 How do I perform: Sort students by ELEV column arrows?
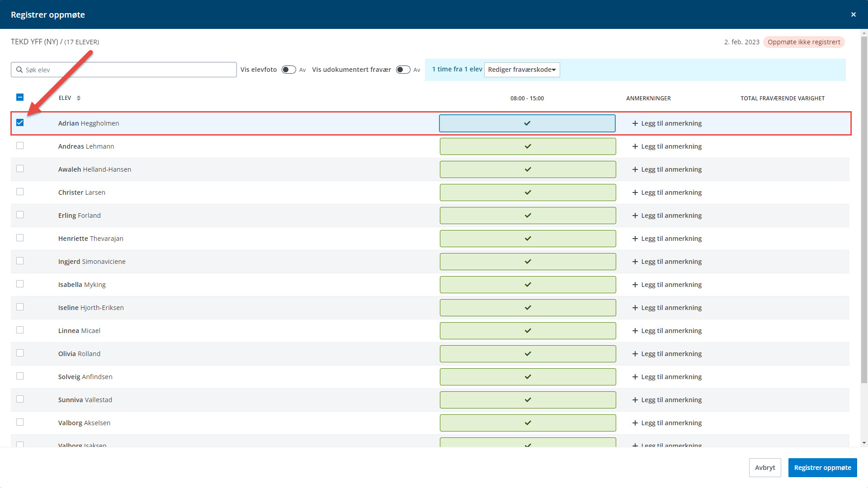click(x=79, y=98)
